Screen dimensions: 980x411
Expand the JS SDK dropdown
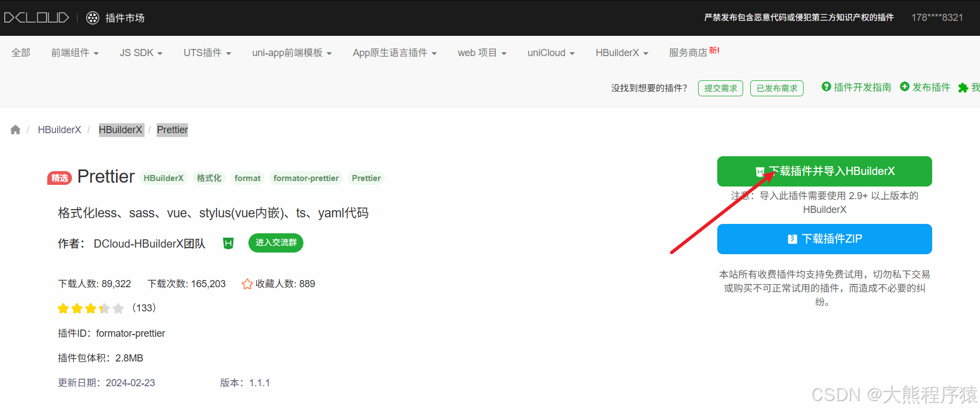[x=141, y=53]
